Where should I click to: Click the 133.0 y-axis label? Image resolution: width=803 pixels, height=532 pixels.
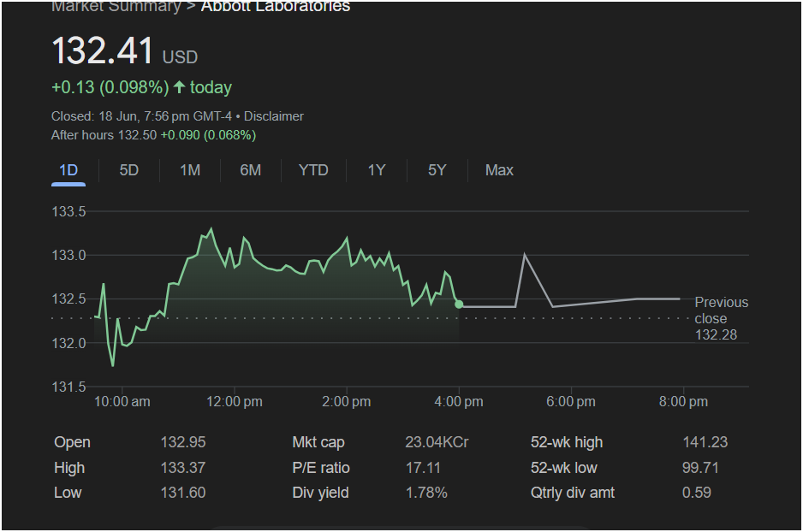(x=68, y=255)
